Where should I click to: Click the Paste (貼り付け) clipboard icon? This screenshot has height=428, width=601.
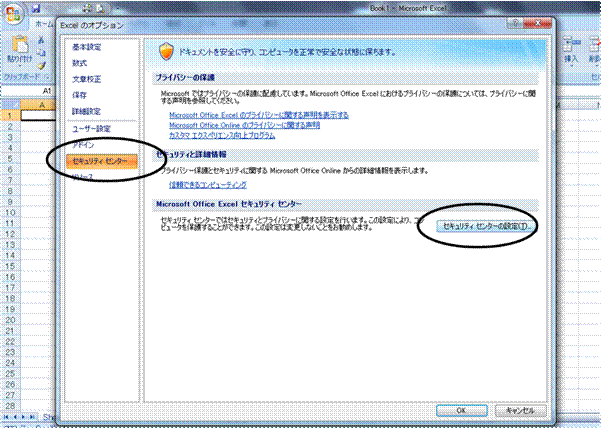(20, 44)
